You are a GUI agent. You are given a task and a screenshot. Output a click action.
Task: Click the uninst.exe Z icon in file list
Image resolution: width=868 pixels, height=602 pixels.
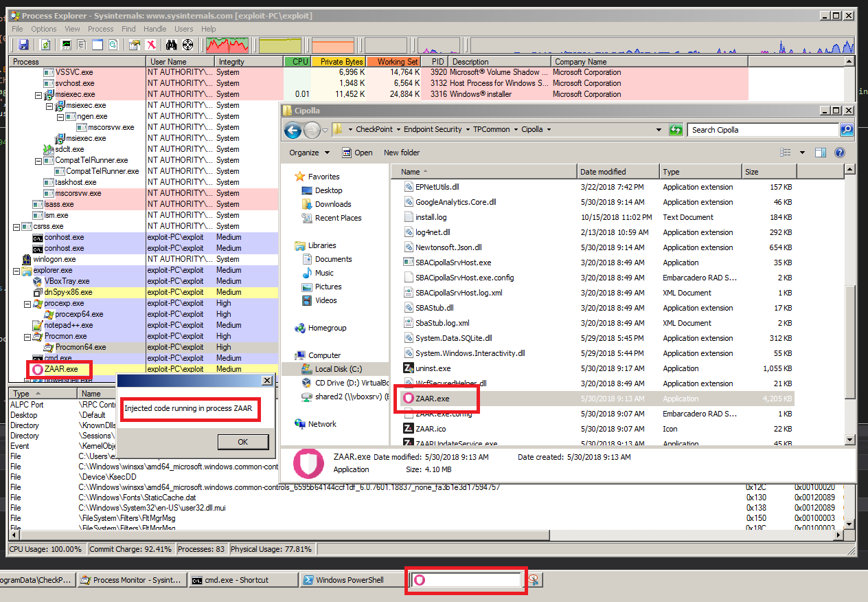coord(408,368)
